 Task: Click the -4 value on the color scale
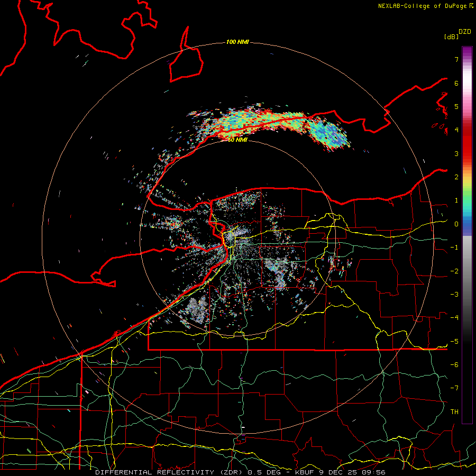[454, 318]
